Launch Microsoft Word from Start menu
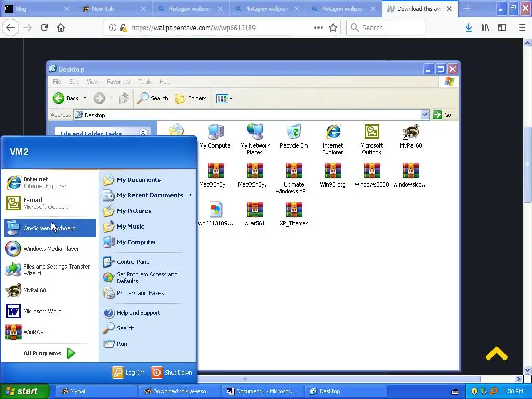The width and height of the screenshot is (532, 399). 50,311
